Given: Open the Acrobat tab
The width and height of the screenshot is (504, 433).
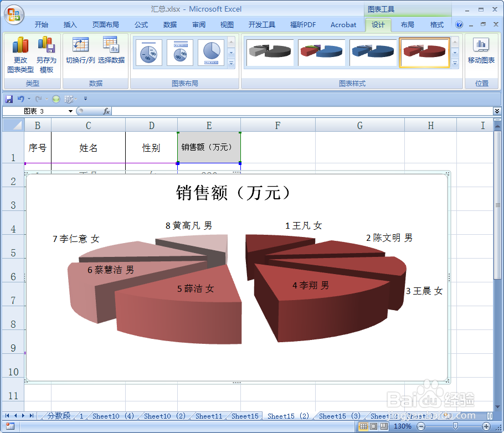Looking at the screenshot, I should [343, 25].
